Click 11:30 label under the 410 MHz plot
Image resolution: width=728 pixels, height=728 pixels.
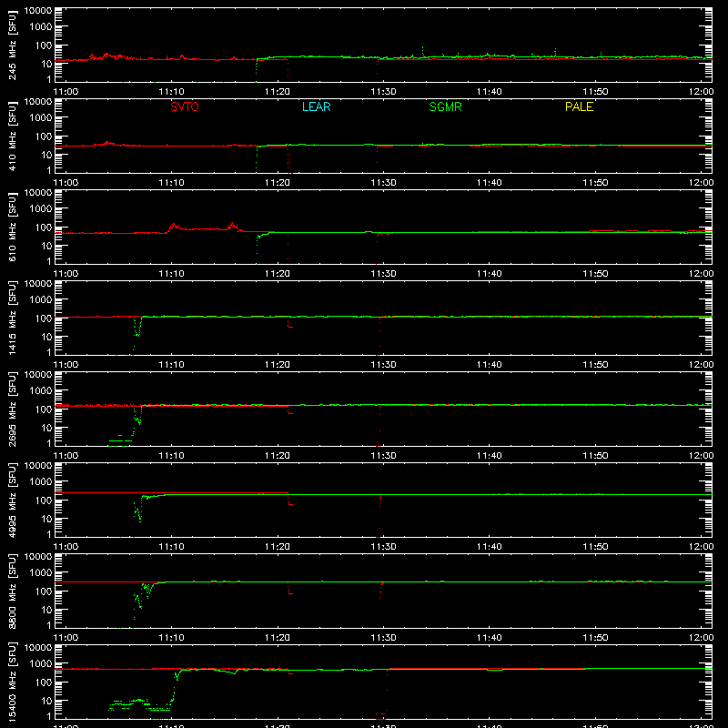click(x=383, y=183)
